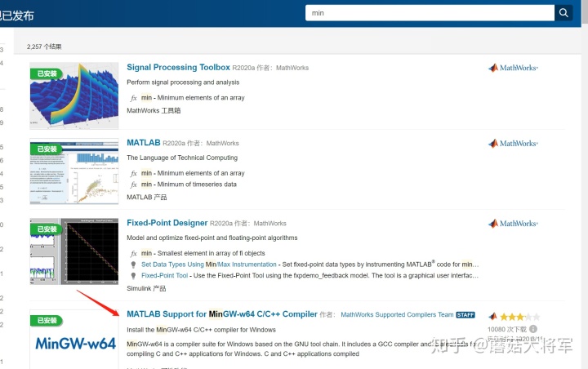Open the Fixed-Point Tool example link
588x369 pixels.
[x=164, y=275]
